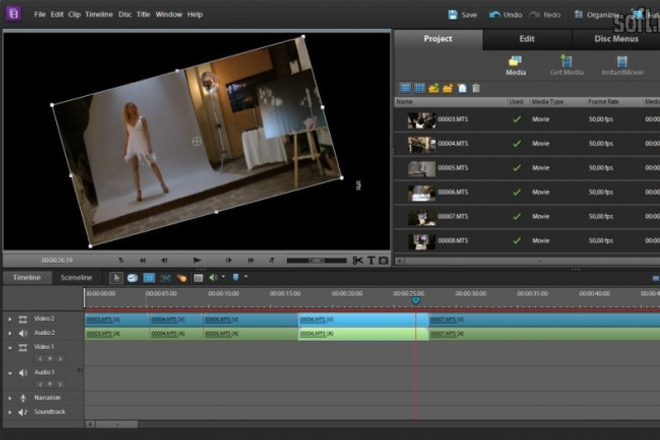660x440 pixels.
Task: Select the 00005.MTS thumbnail in project list
Action: [421, 168]
